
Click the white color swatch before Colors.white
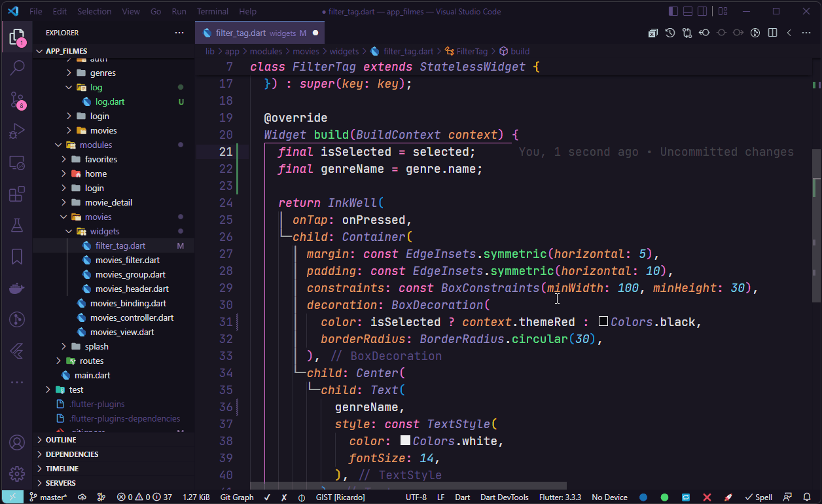click(x=405, y=441)
